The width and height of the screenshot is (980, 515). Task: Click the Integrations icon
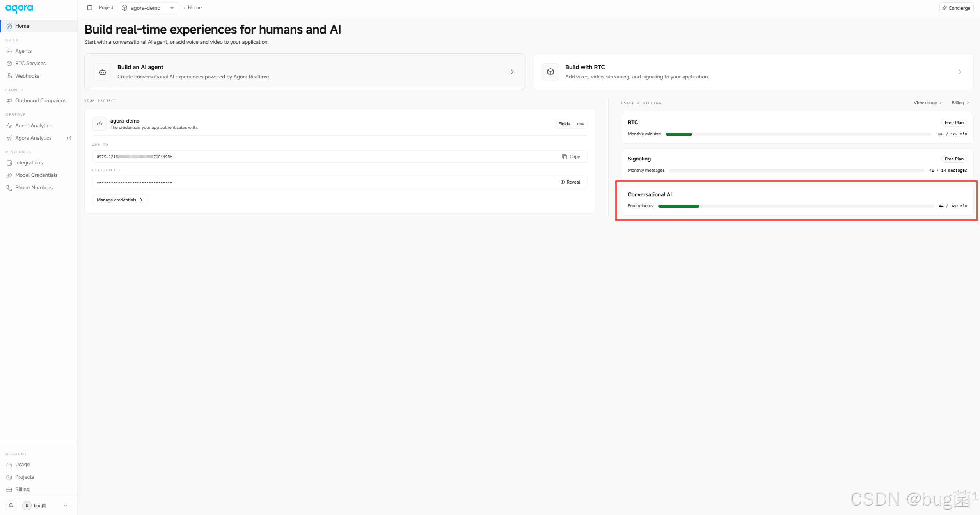point(9,163)
